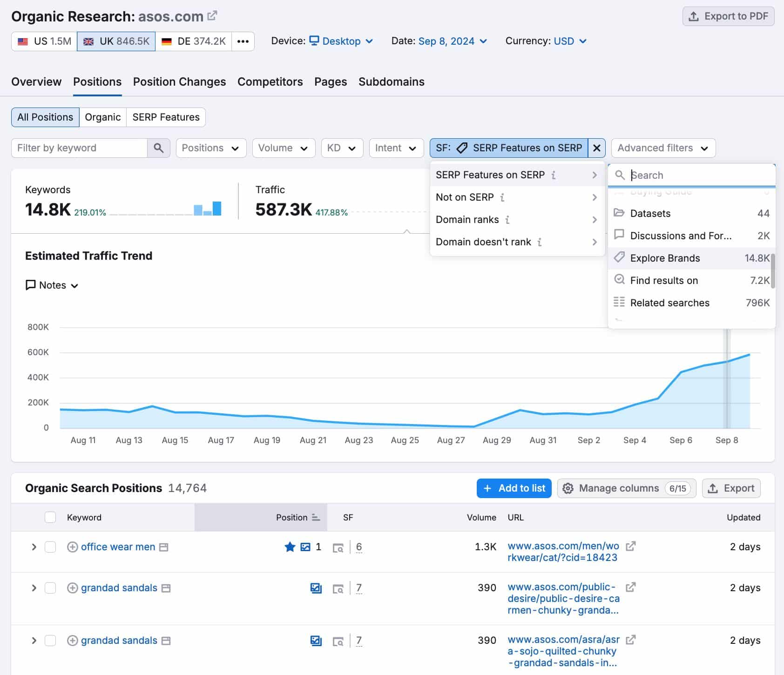Check the asra-sojo grandad sandals row checkbox
The height and width of the screenshot is (675, 784).
[50, 641]
